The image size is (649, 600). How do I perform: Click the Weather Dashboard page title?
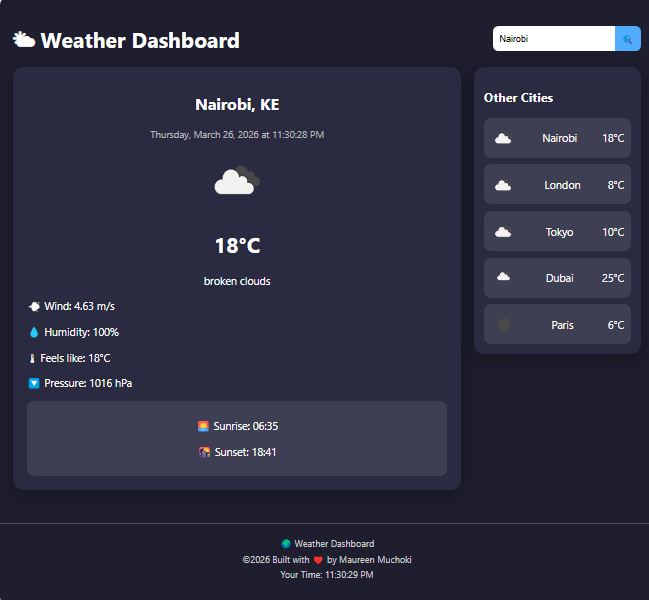click(x=140, y=41)
